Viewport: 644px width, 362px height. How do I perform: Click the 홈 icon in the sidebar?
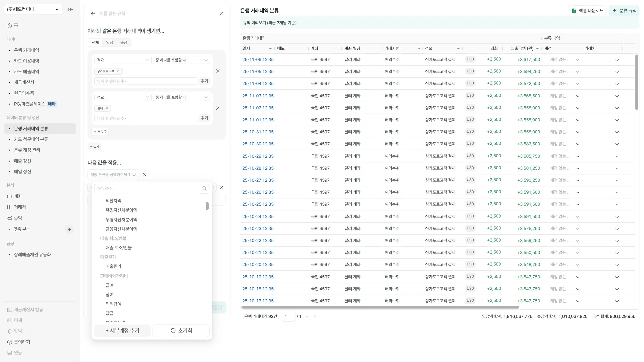tap(10, 25)
